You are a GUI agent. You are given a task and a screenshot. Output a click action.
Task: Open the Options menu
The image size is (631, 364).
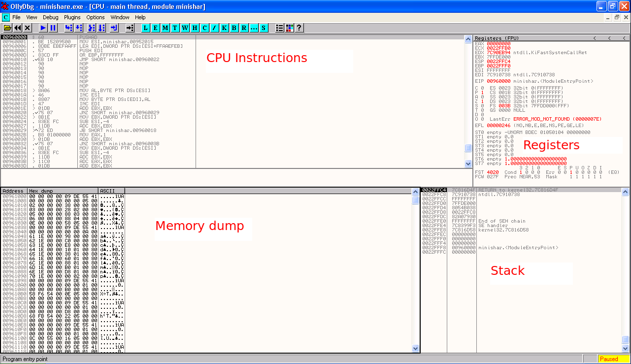[96, 17]
